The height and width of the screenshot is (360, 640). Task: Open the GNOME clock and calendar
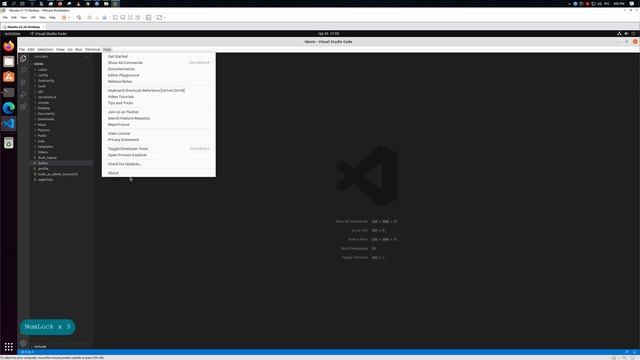328,33
